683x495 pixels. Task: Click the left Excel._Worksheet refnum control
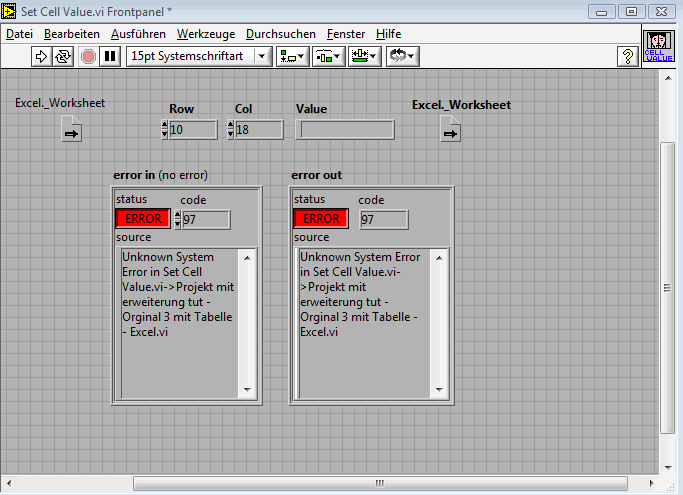[71, 129]
